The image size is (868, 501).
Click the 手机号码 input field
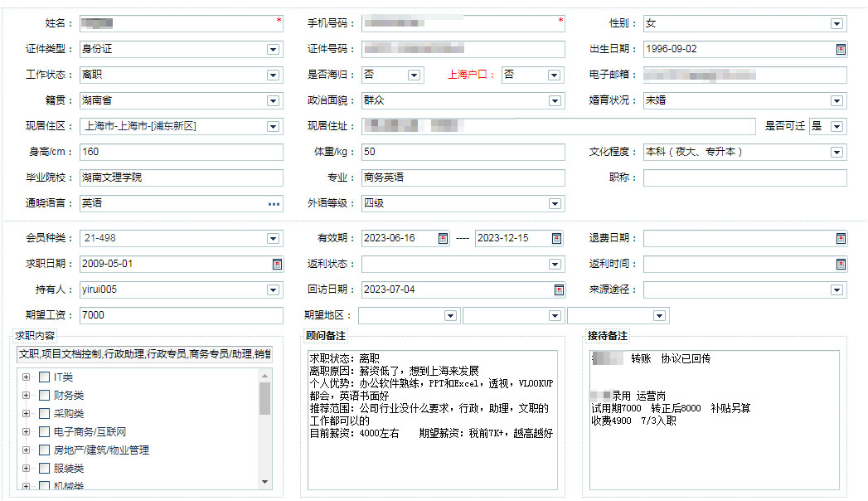pyautogui.click(x=463, y=24)
